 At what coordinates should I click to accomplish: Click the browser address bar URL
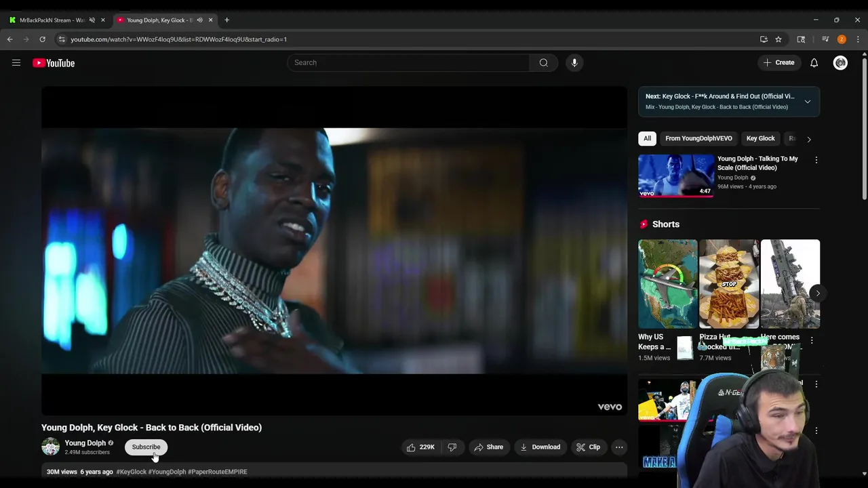pyautogui.click(x=178, y=39)
